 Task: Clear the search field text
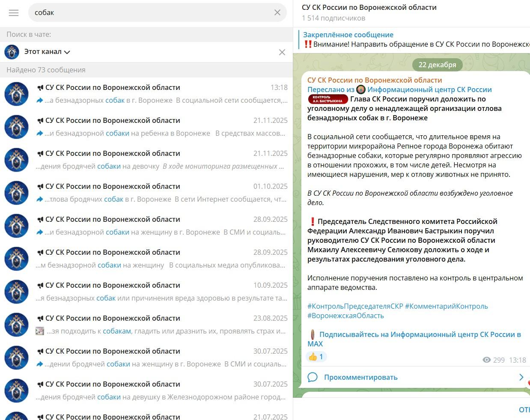click(x=277, y=12)
